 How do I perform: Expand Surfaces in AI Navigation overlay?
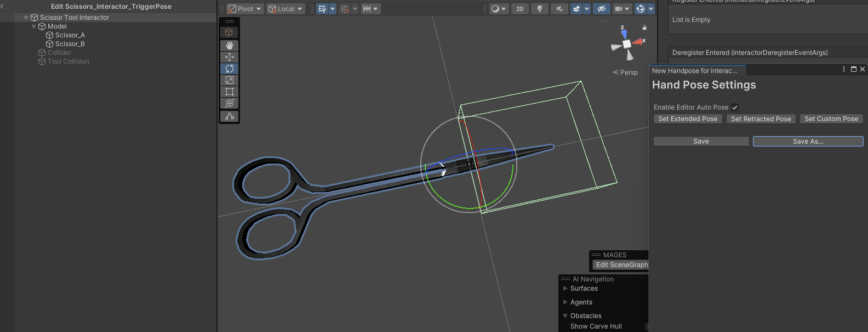(565, 288)
